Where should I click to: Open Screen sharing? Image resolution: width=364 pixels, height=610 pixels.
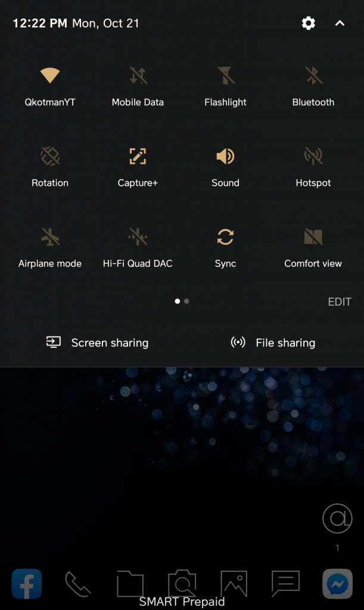click(97, 343)
